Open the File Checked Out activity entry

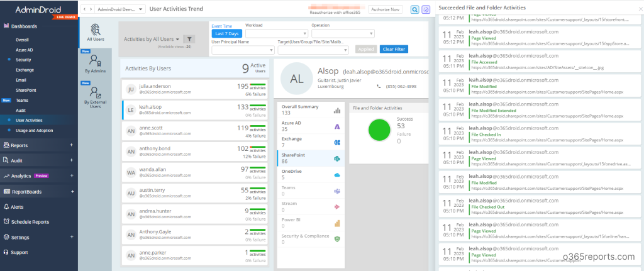point(540,206)
